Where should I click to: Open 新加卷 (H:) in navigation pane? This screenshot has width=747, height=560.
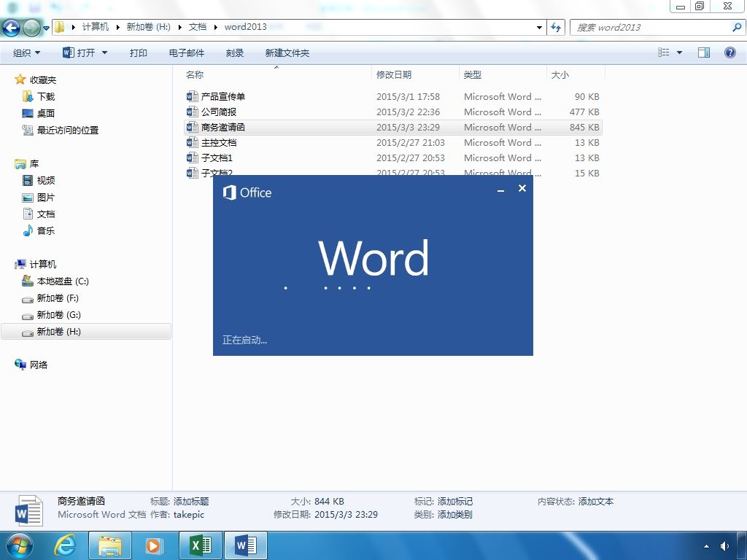58,332
